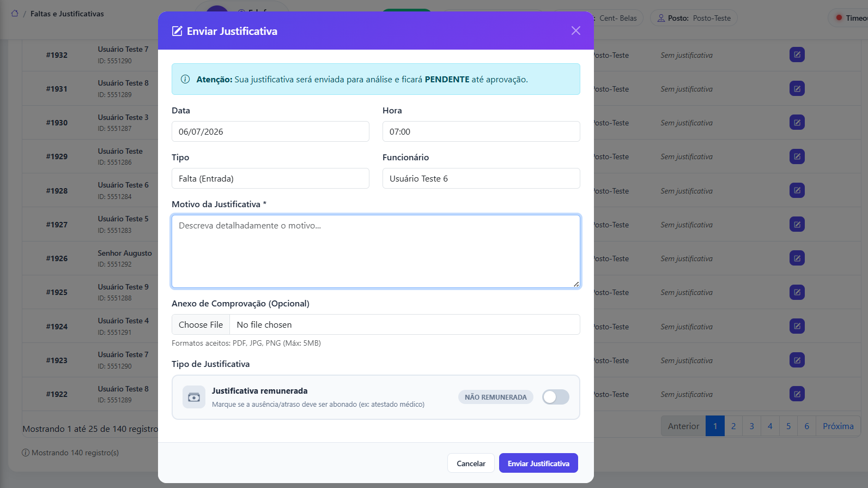Open justification edit icon for row #1924
The height and width of the screenshot is (488, 868).
pyautogui.click(x=797, y=326)
